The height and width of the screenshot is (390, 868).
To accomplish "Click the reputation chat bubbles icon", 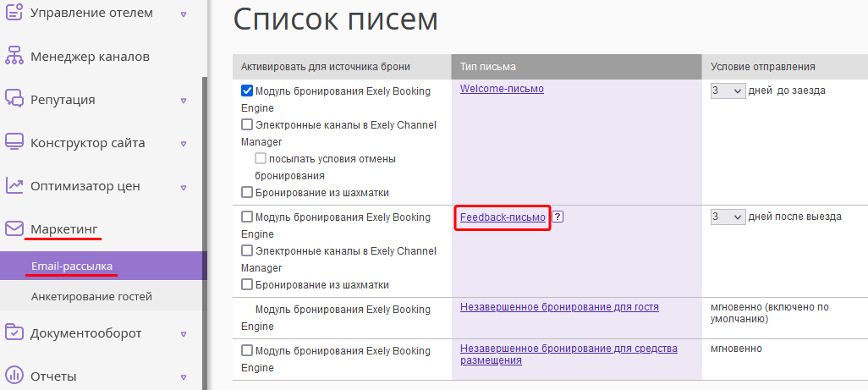I will coord(14,100).
